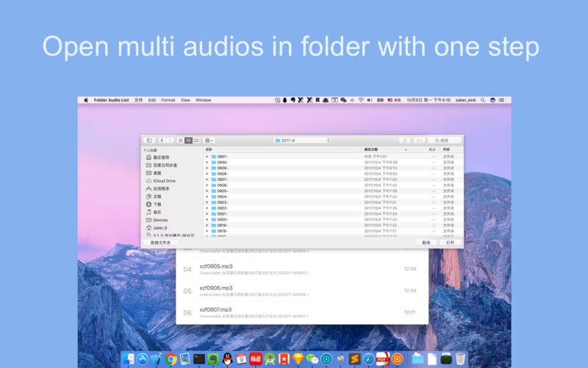Viewport: 588px width, 368px height.
Task: Select the 0920- folder row
Action: pyautogui.click(x=334, y=219)
